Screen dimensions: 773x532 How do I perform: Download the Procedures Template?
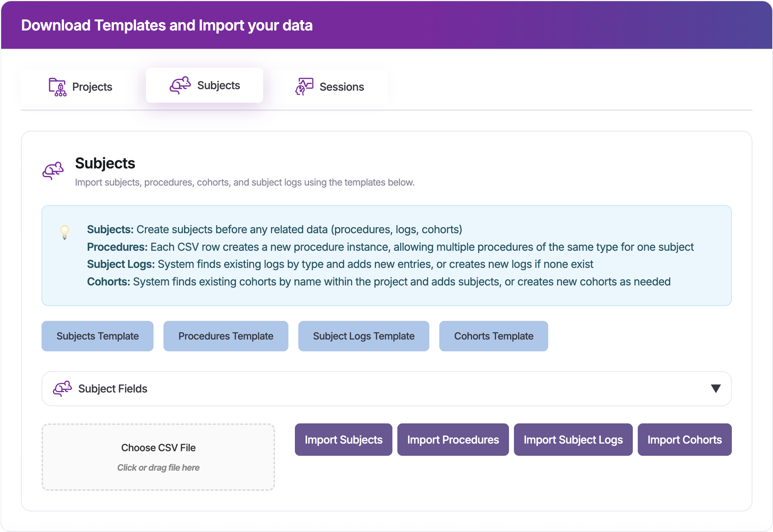point(226,336)
